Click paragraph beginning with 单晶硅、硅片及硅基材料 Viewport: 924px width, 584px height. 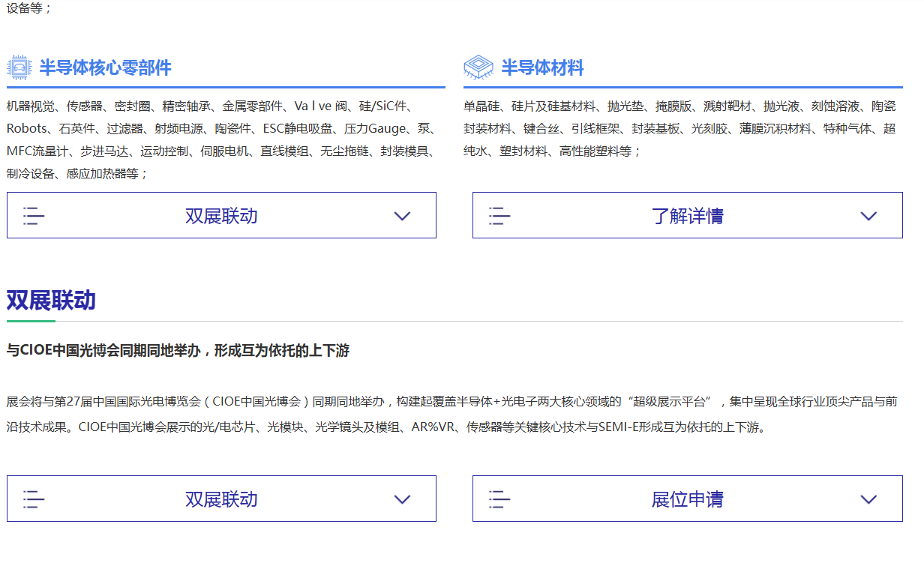point(679,128)
